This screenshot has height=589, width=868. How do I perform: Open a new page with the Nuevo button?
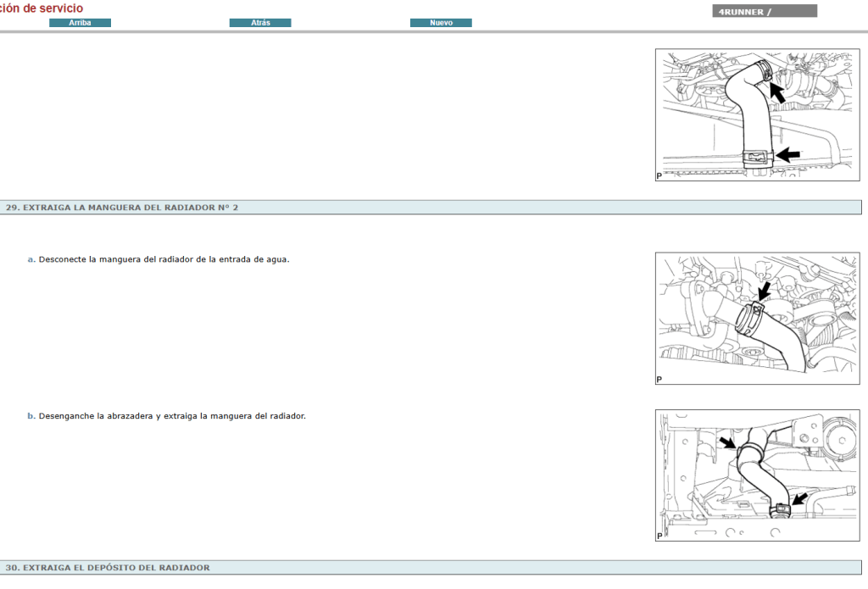click(441, 22)
